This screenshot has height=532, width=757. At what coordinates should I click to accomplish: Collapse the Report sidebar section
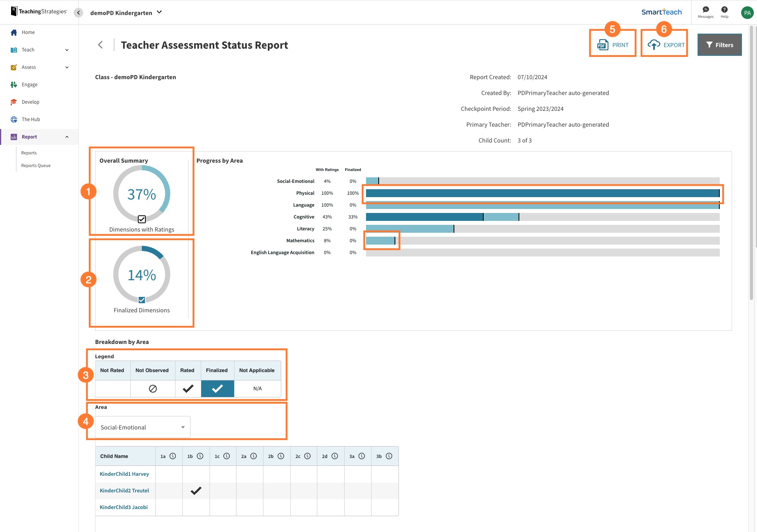pos(66,137)
